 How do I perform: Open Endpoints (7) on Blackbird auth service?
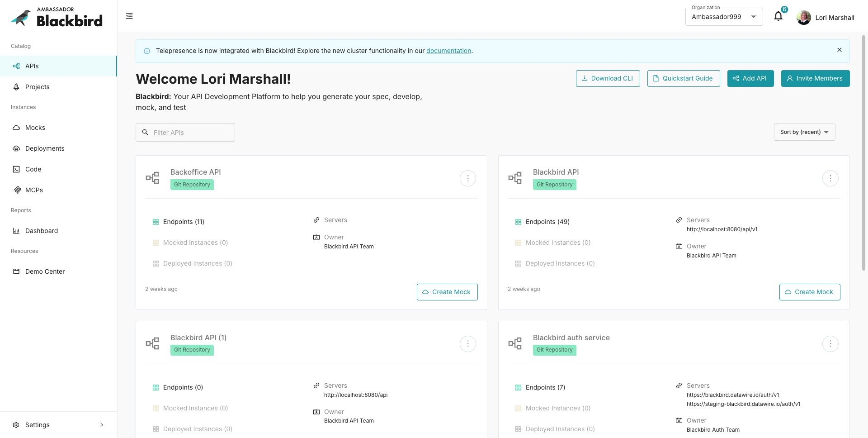pyautogui.click(x=545, y=387)
